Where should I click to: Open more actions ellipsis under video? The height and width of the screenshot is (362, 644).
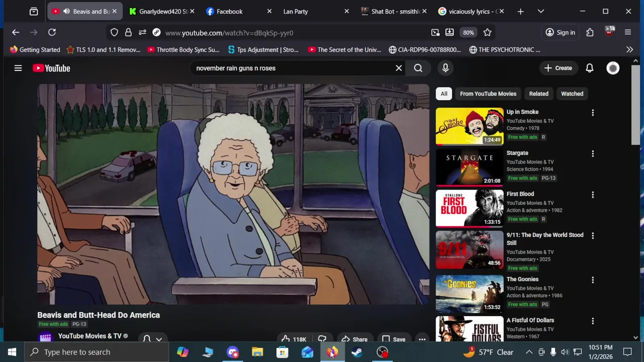(x=422, y=339)
